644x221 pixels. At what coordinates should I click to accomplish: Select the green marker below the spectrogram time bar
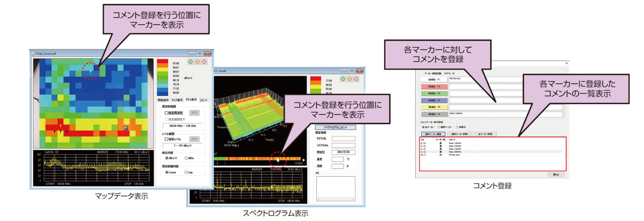pos(217,163)
